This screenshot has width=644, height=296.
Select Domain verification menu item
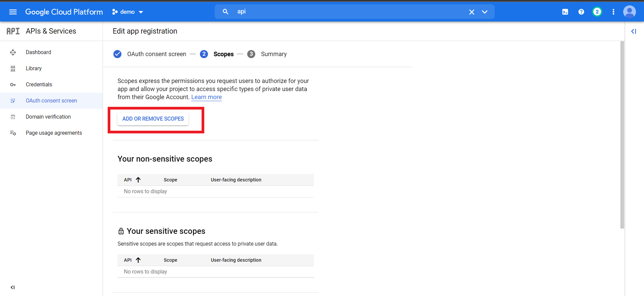coord(48,117)
